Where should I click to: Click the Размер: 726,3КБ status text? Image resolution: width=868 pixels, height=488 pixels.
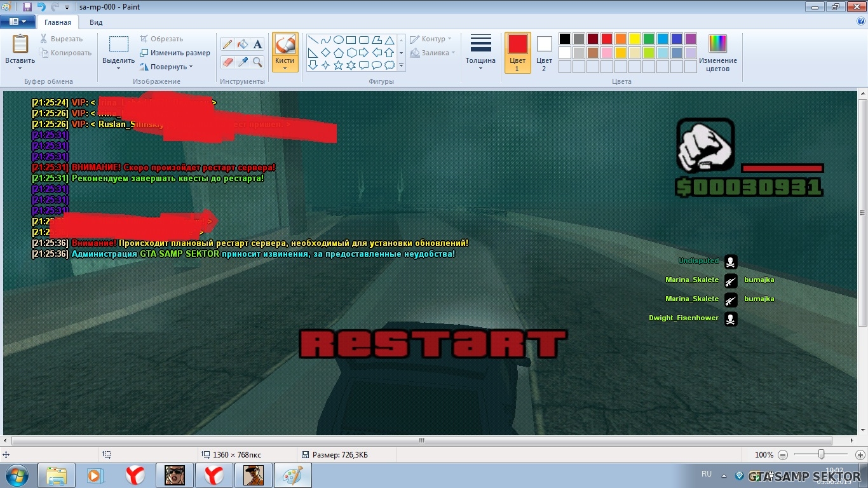pyautogui.click(x=340, y=455)
